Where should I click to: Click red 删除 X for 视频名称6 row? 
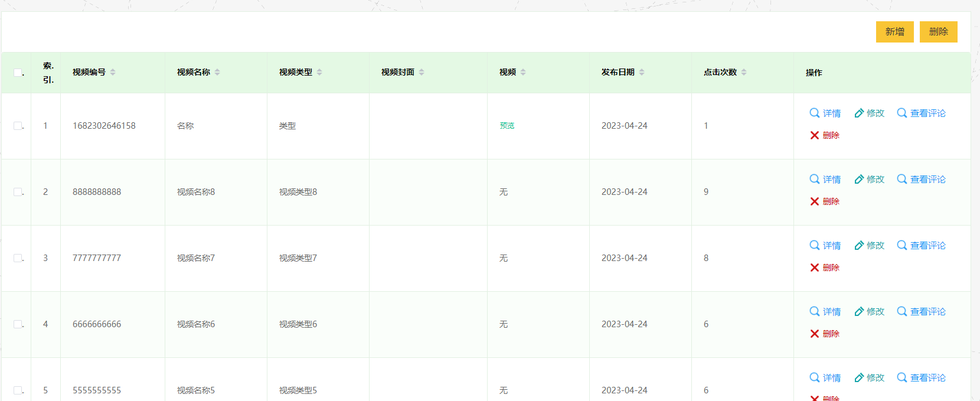coord(825,334)
